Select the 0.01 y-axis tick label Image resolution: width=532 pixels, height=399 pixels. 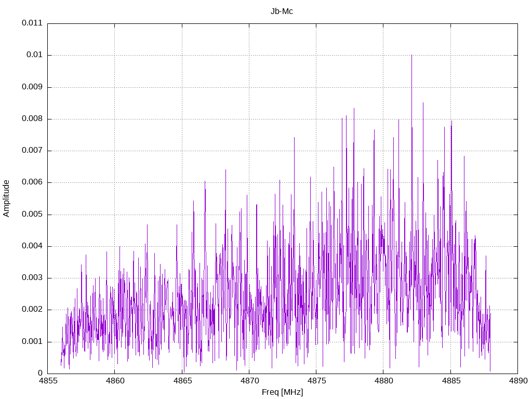click(x=34, y=55)
